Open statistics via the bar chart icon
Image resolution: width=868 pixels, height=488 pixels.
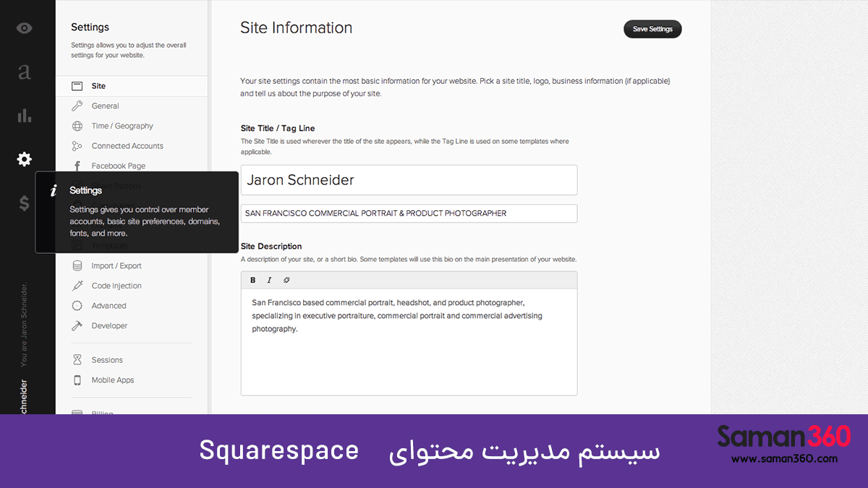coord(25,116)
